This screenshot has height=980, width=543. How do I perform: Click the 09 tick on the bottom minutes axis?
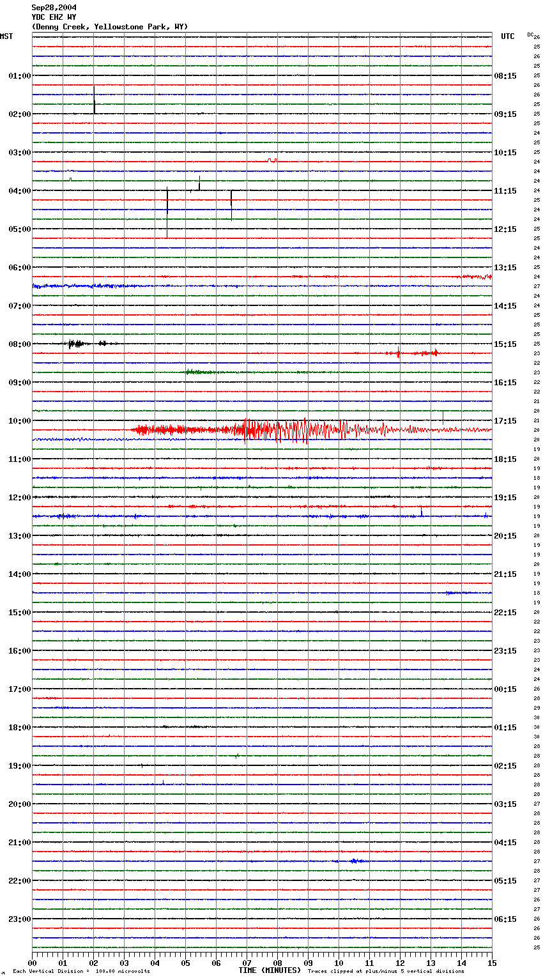click(308, 963)
